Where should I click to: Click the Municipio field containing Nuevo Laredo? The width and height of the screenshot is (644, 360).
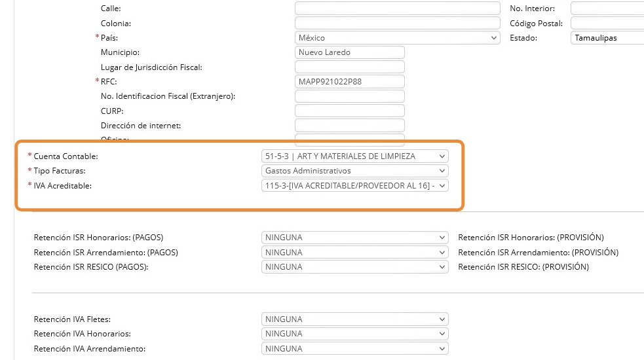pos(350,52)
